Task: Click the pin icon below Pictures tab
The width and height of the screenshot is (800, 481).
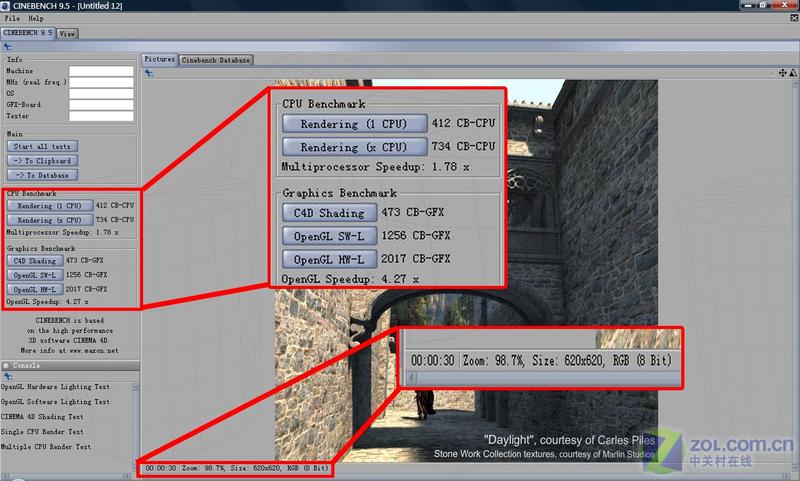Action: pyautogui.click(x=148, y=73)
